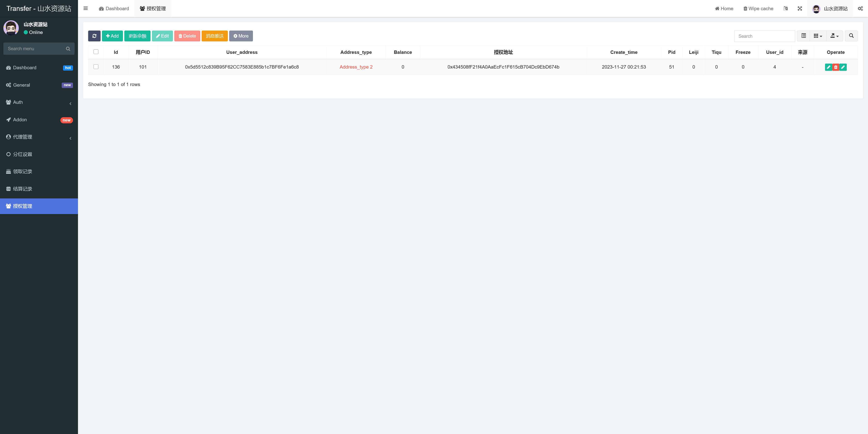Image resolution: width=868 pixels, height=434 pixels.
Task: Click the refresh table button
Action: click(94, 36)
